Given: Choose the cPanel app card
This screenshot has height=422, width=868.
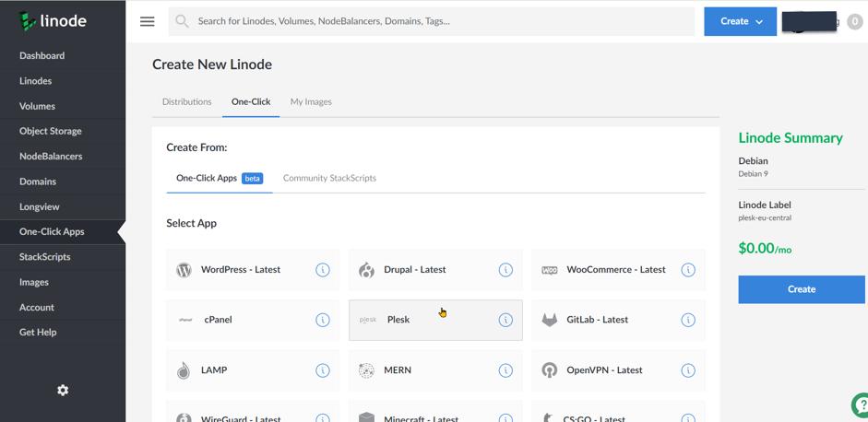Looking at the screenshot, I should point(253,320).
